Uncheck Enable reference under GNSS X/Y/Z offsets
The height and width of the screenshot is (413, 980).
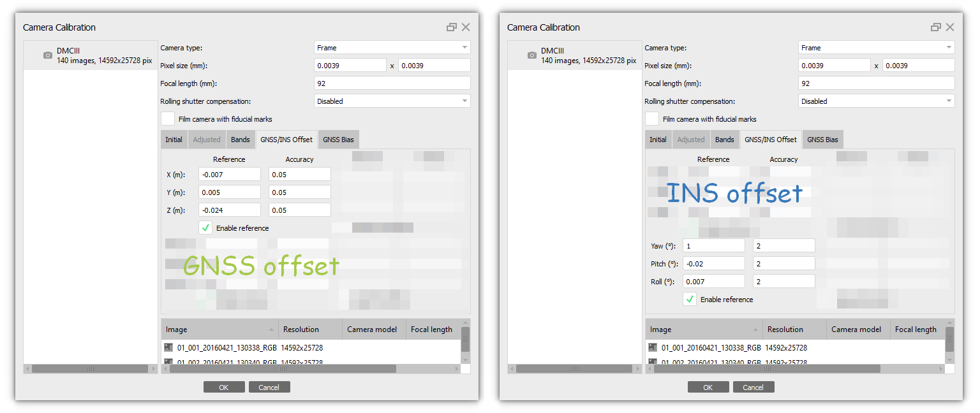click(205, 228)
